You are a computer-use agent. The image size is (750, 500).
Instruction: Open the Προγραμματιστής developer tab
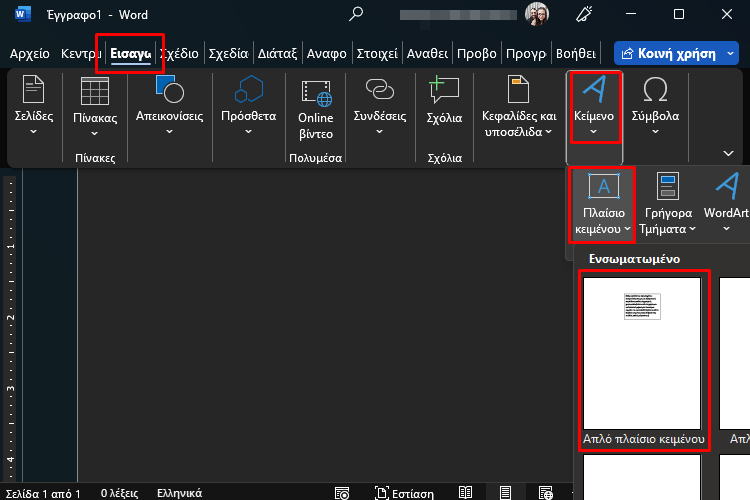526,54
